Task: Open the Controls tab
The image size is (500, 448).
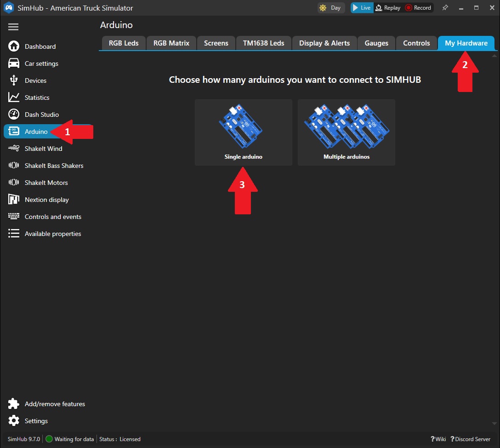Action: coord(416,43)
